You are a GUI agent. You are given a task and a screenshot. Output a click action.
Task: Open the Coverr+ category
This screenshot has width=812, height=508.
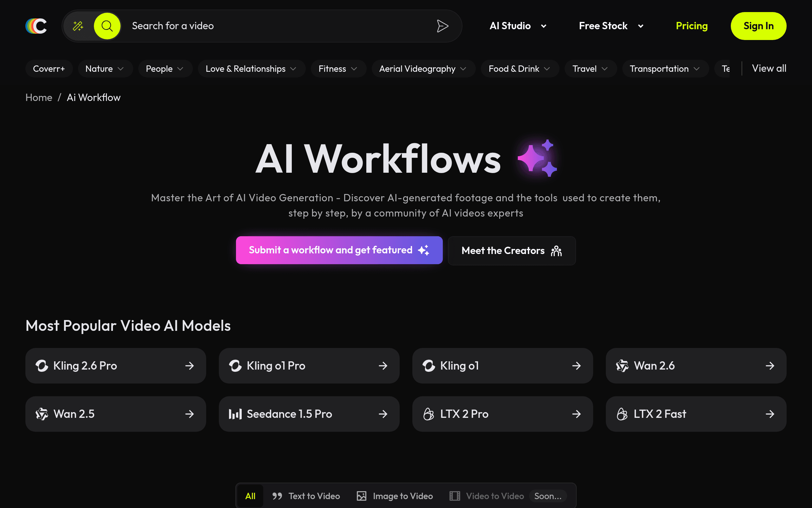[x=49, y=69]
